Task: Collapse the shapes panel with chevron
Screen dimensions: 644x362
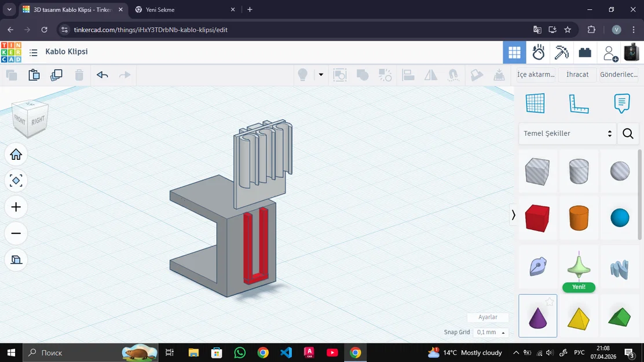Action: point(513,215)
